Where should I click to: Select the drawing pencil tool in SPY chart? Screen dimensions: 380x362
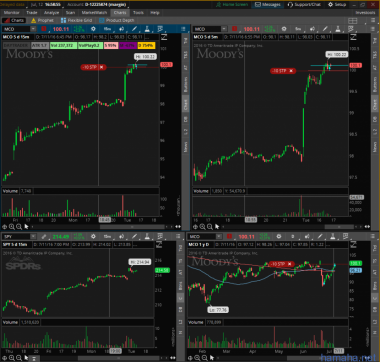tap(134, 236)
